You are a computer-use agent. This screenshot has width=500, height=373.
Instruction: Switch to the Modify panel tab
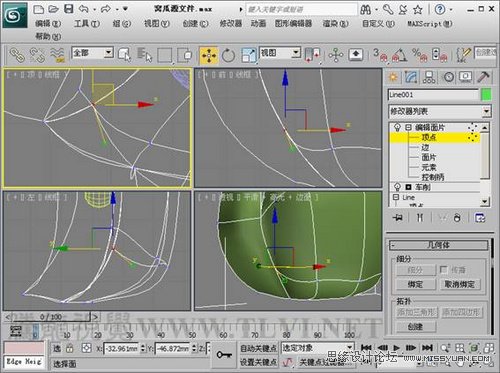(411, 77)
